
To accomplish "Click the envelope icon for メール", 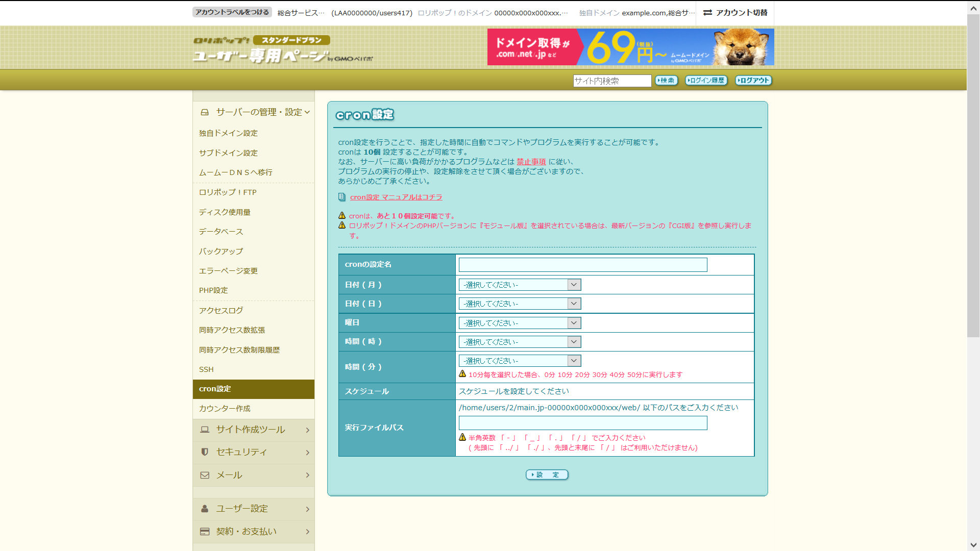I will 205,475.
